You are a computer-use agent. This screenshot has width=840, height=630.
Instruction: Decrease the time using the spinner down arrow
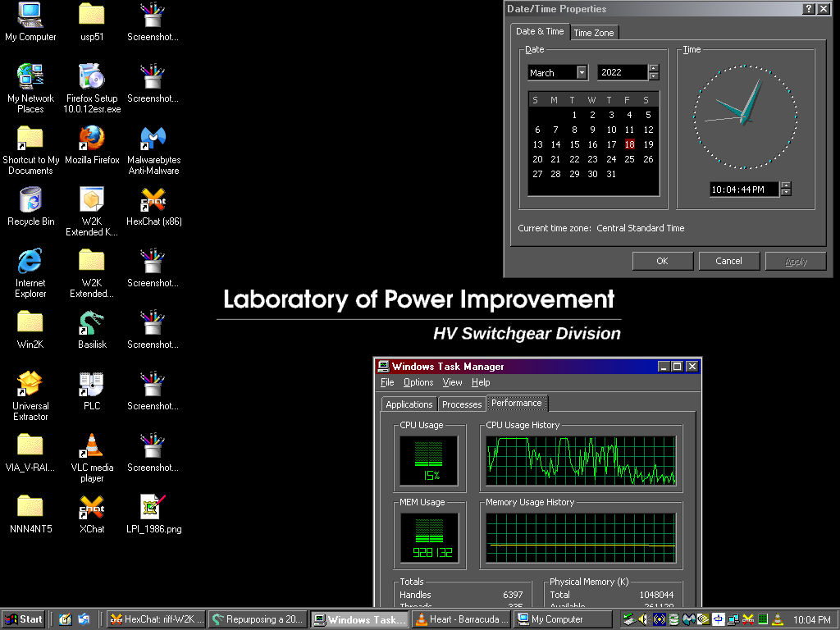[786, 193]
